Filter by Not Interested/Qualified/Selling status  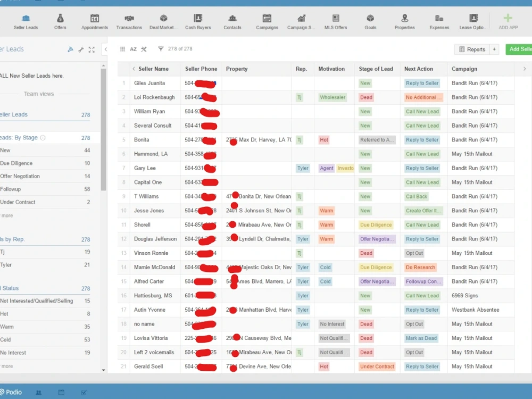[x=45, y=301]
